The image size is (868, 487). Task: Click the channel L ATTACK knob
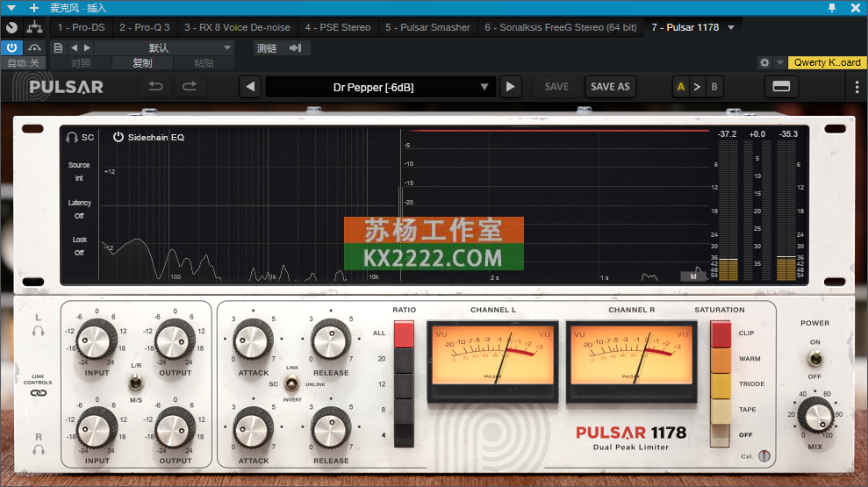click(252, 340)
